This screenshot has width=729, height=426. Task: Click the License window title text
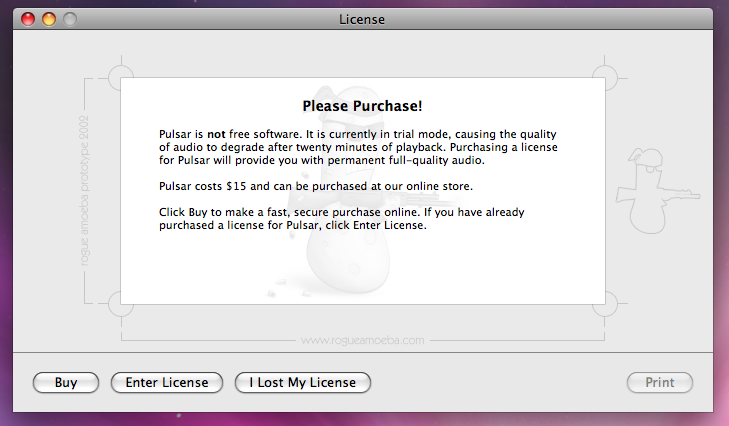click(362, 20)
